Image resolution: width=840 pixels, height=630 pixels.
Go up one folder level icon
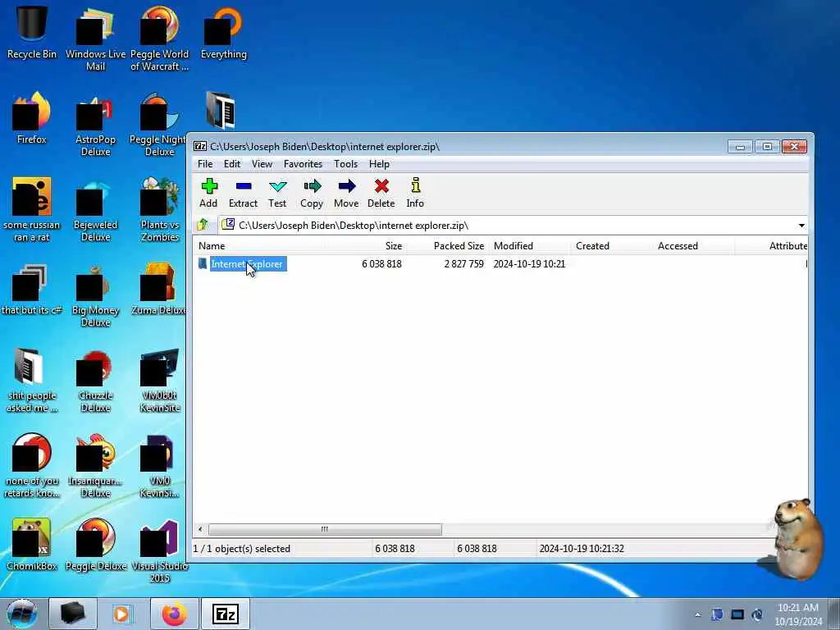203,225
